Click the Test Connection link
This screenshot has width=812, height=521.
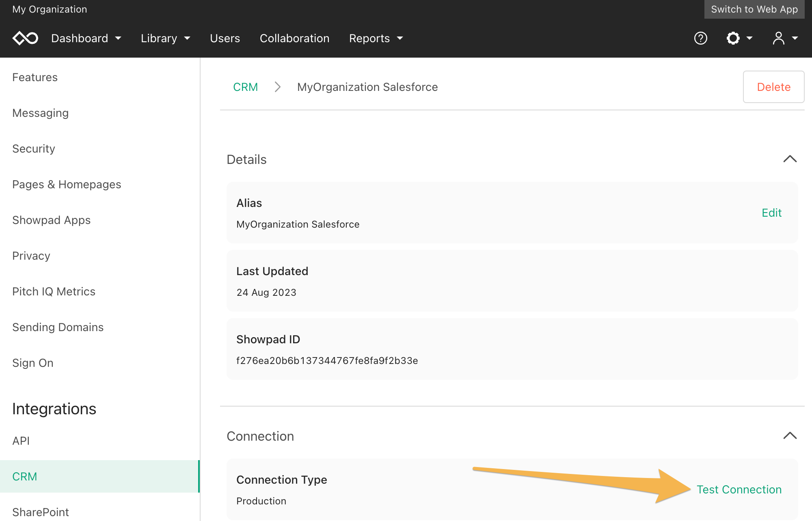point(739,489)
